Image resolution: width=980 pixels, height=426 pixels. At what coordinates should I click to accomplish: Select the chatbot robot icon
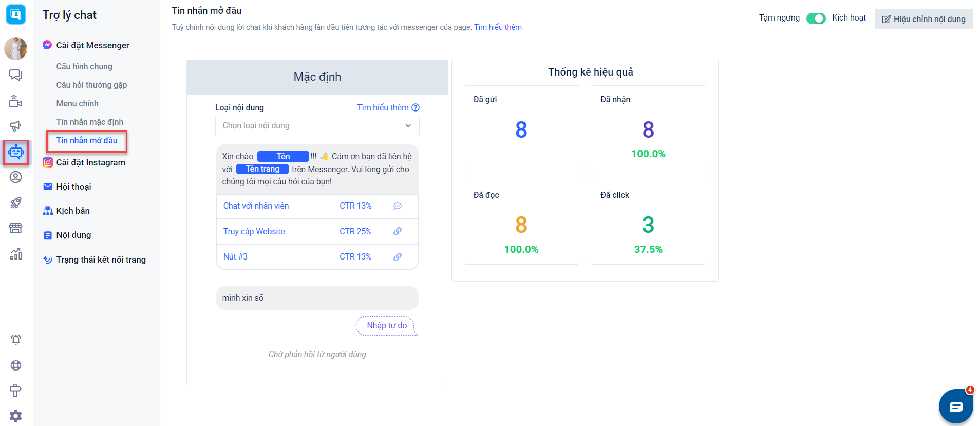pos(16,152)
